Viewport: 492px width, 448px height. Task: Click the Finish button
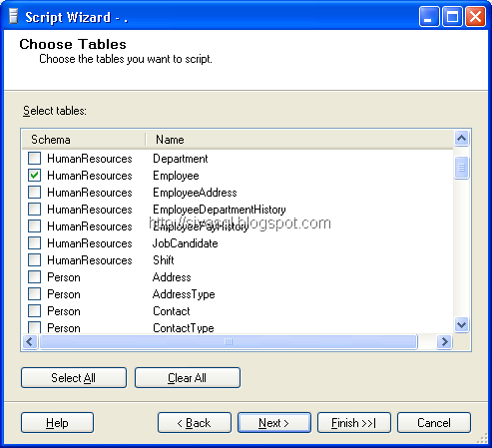354,423
